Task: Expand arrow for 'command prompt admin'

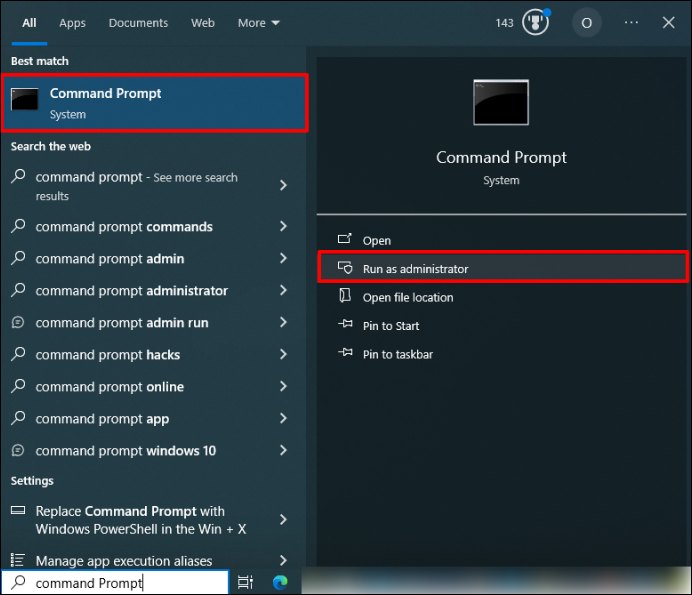Action: (283, 258)
